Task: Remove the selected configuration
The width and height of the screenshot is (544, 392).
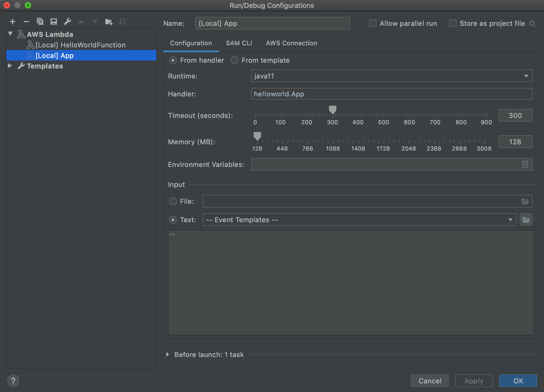Action: tap(26, 22)
